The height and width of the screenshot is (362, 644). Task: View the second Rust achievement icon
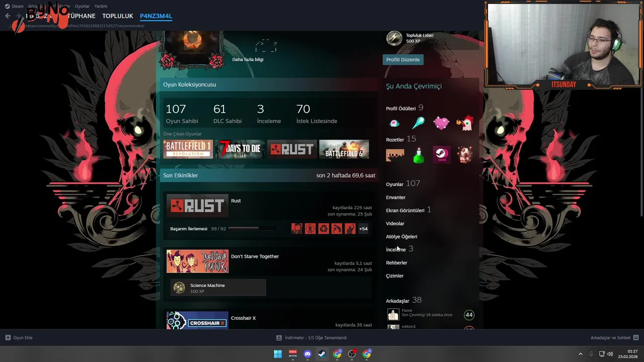310,229
